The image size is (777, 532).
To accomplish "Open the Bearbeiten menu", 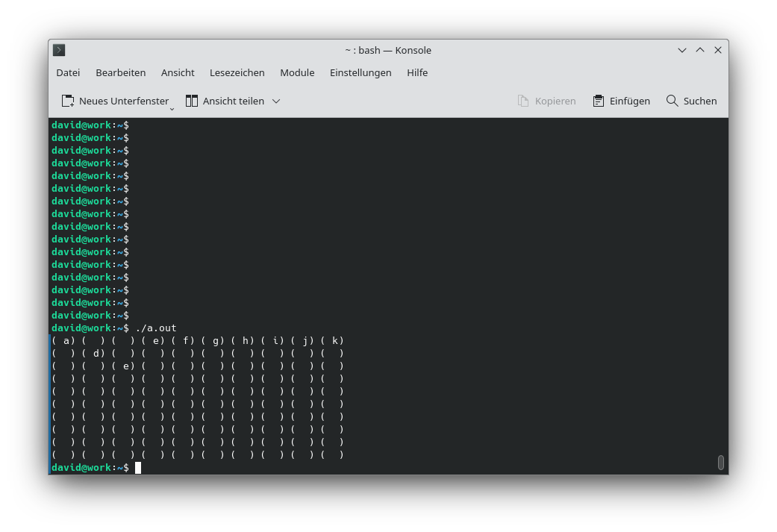I will 121,72.
